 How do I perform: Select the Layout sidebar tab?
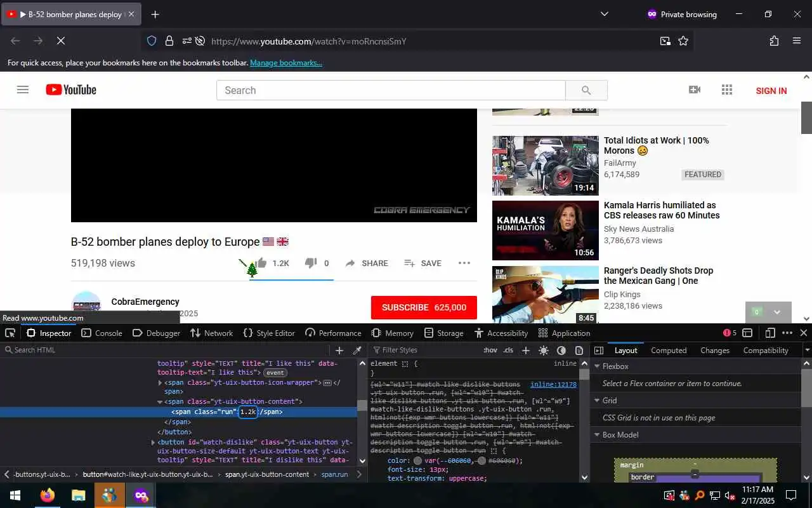tap(625, 350)
